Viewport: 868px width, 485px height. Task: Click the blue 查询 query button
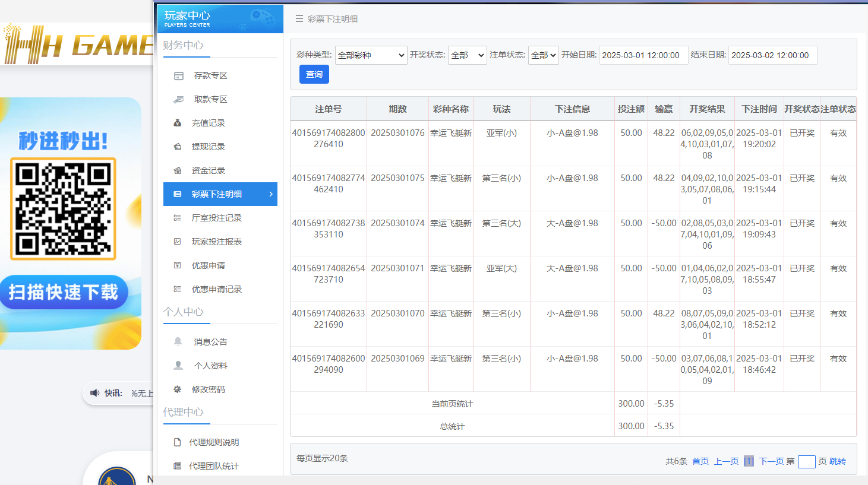pos(314,74)
